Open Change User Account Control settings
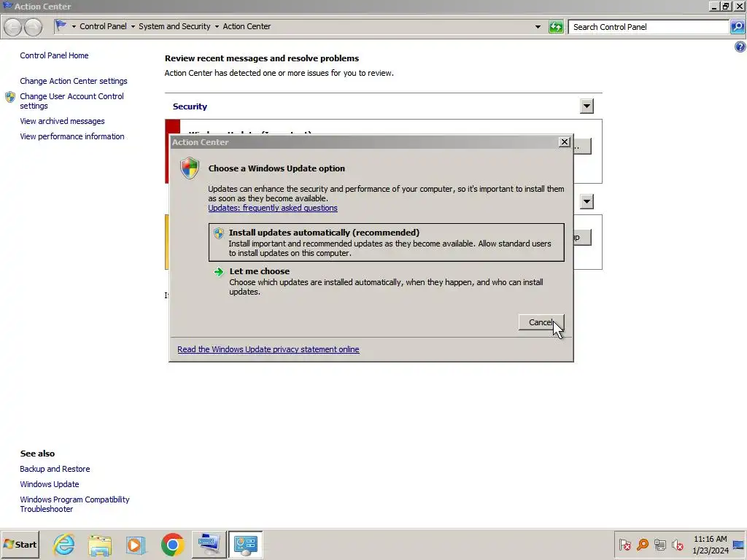747x560 pixels. coord(71,101)
